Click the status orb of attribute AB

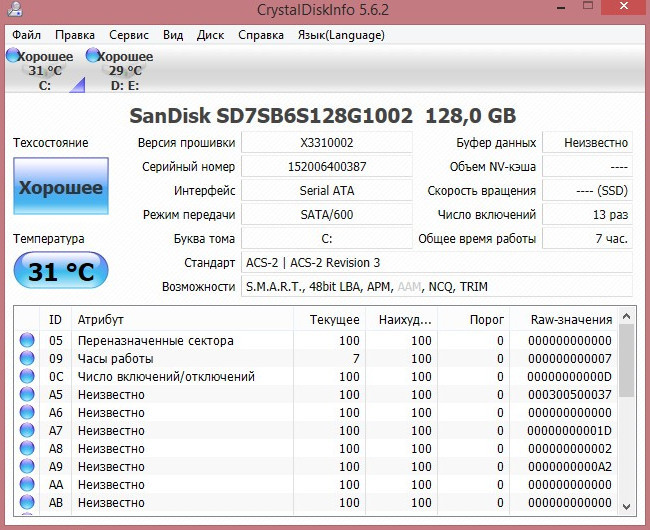pyautogui.click(x=27, y=502)
